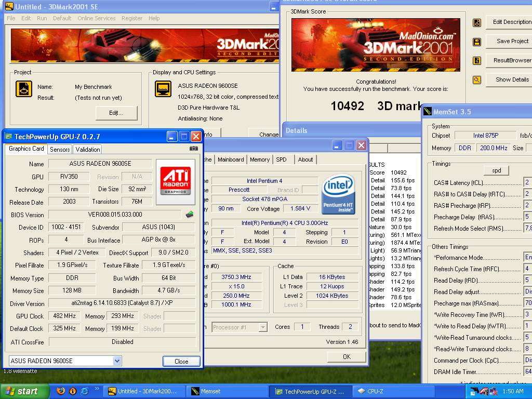Image resolution: width=532 pixels, height=399 pixels.
Task: Click the 3DMark2001 banner image in main window
Action: click(x=144, y=46)
